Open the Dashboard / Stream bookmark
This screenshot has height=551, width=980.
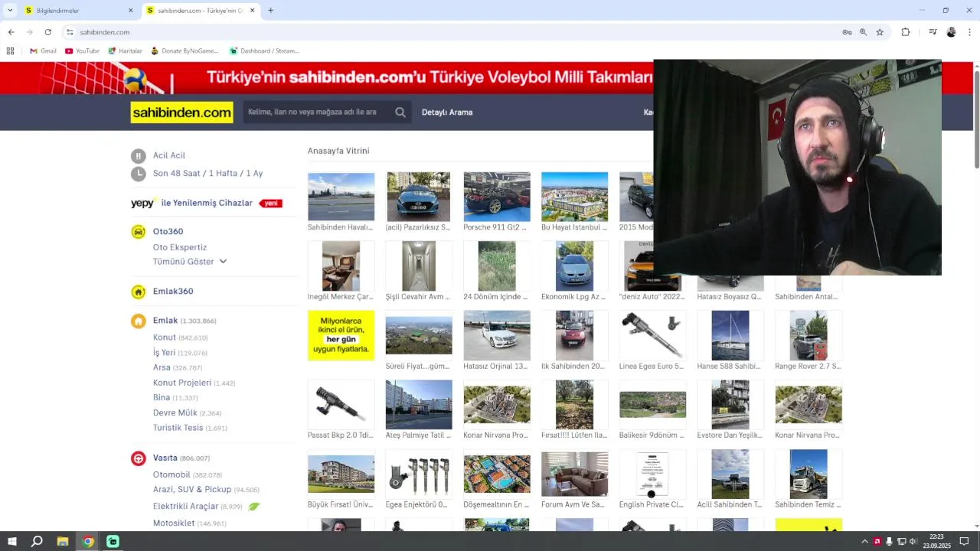pos(263,51)
